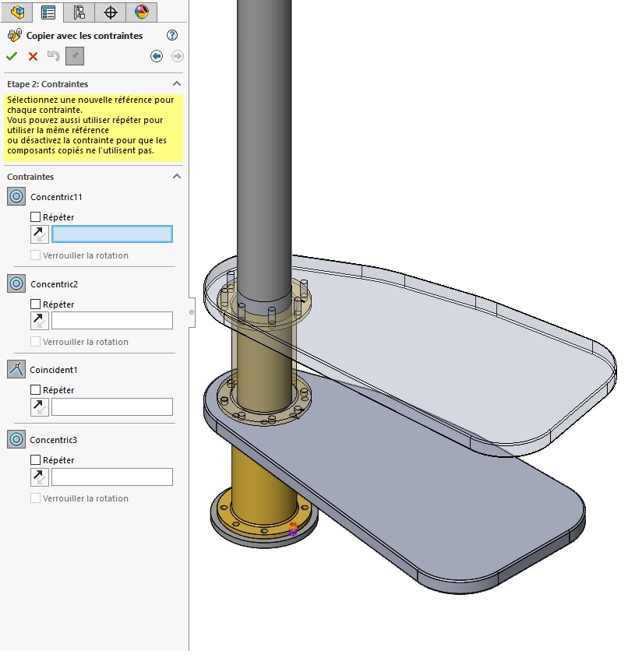The width and height of the screenshot is (628, 672).
Task: Go back to the previous step arrow
Action: pos(157,56)
